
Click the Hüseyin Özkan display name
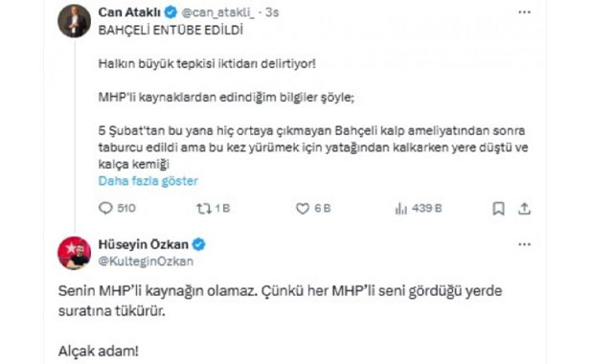144,244
